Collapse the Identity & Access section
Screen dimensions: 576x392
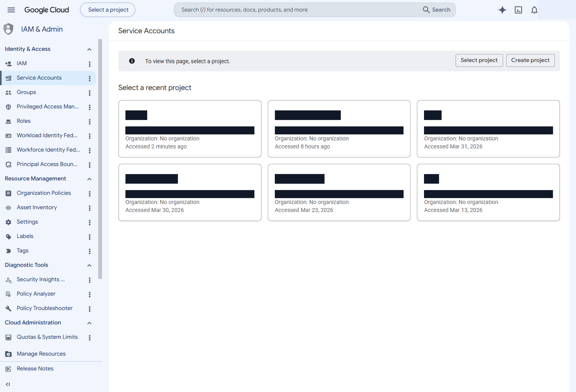point(89,49)
